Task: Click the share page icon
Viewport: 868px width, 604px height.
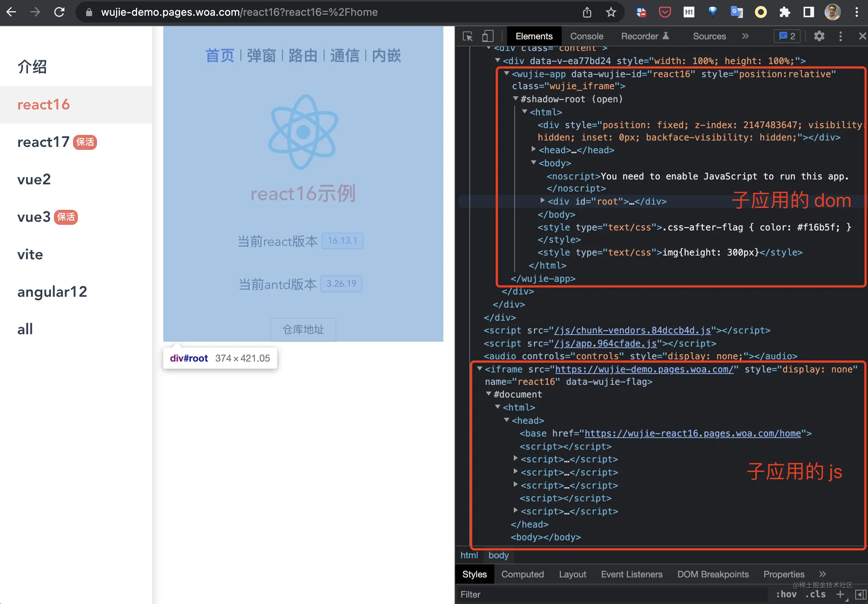Action: point(587,12)
